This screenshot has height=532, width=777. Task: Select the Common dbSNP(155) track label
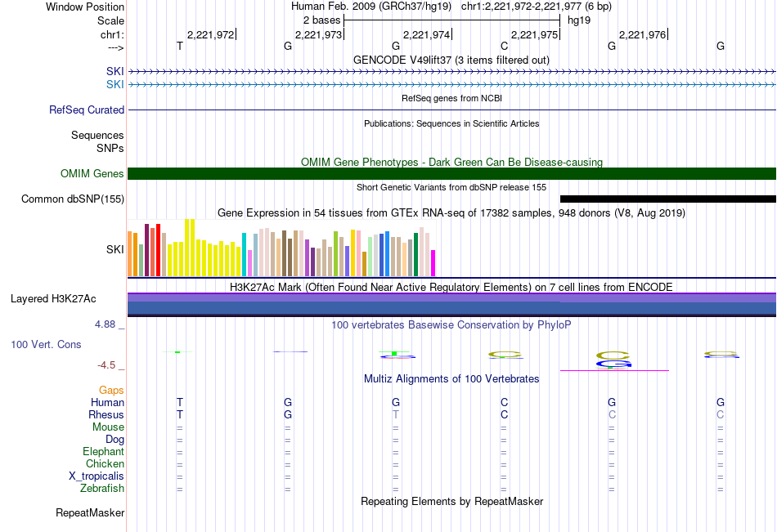pos(73,199)
